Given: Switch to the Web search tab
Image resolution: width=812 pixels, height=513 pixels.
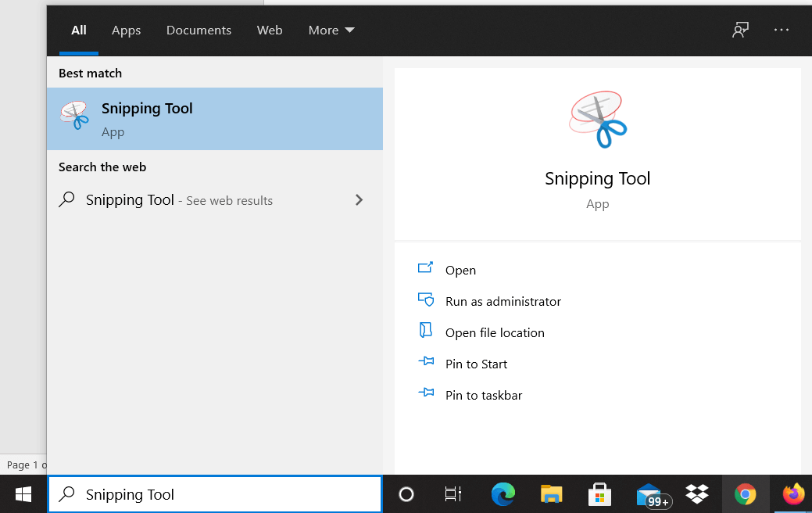Looking at the screenshot, I should point(270,30).
